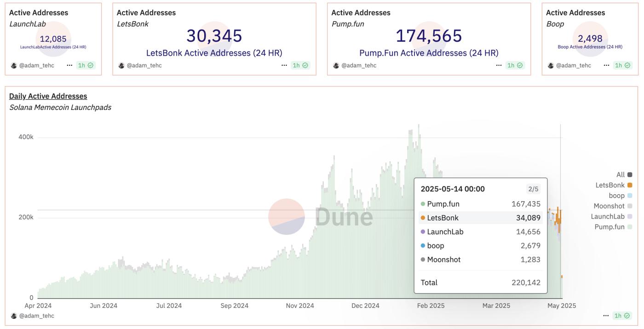Click the orange LetsBonk legend color square
Image resolution: width=644 pixels, height=329 pixels.
tap(629, 185)
